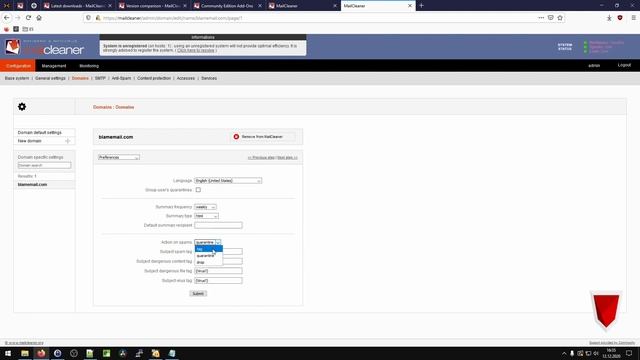Go to SMTP submenu
640x360 pixels.
(100, 78)
